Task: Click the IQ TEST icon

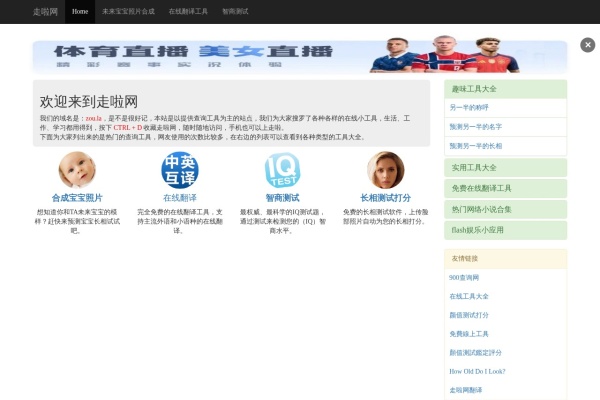Action: coord(282,170)
